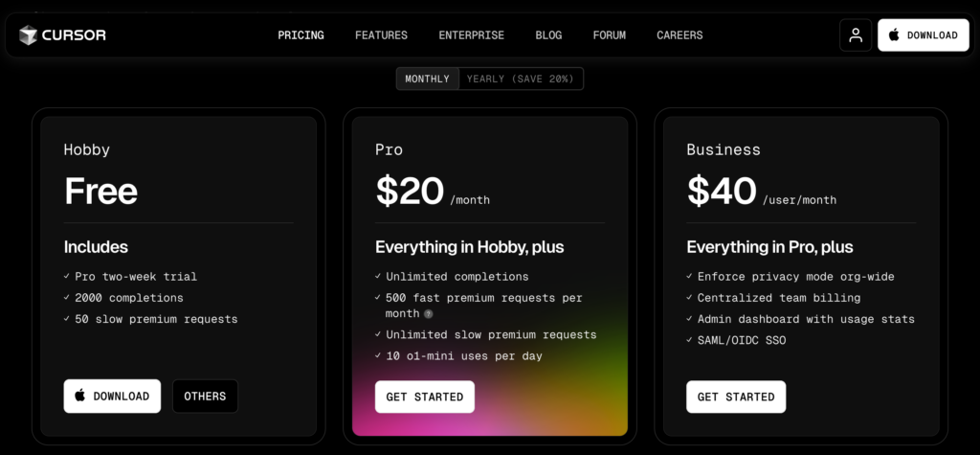Visit the Forum link

(x=609, y=35)
